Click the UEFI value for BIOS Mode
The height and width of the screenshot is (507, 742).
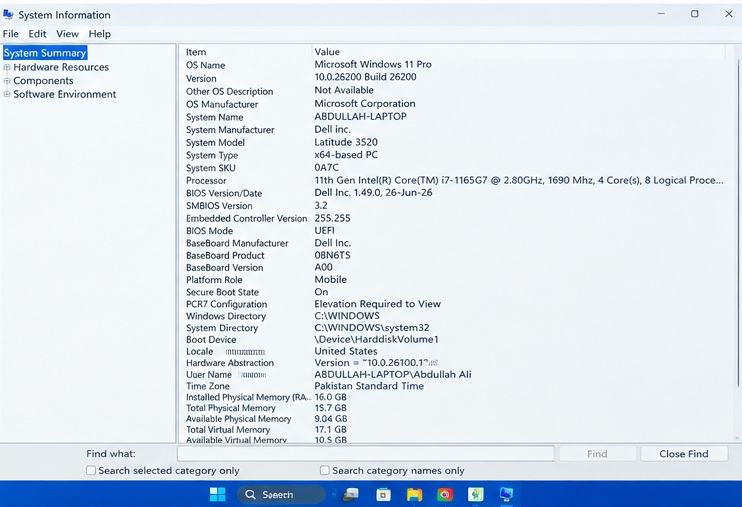(x=325, y=231)
